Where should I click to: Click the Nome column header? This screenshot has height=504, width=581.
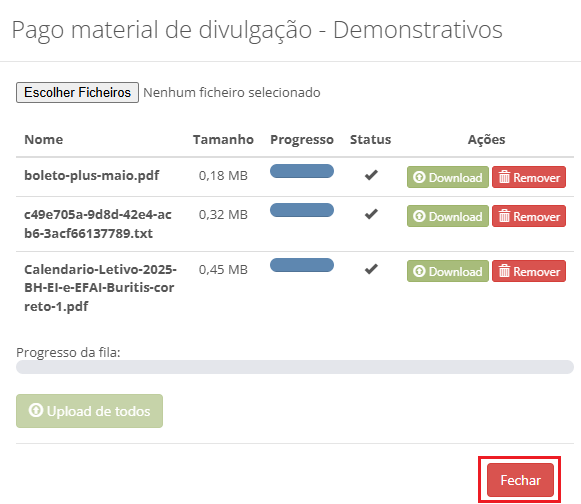coord(44,139)
